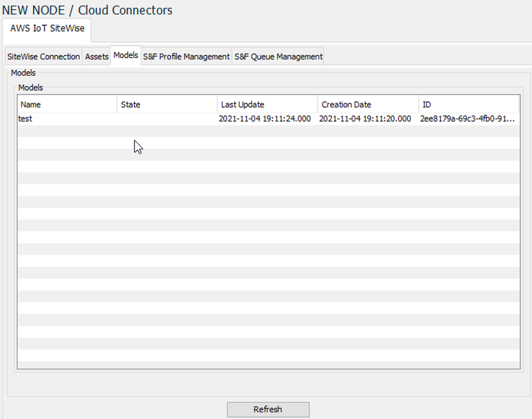Viewport: 532px width, 419px height.
Task: Switch to the Assets tab
Action: click(96, 56)
